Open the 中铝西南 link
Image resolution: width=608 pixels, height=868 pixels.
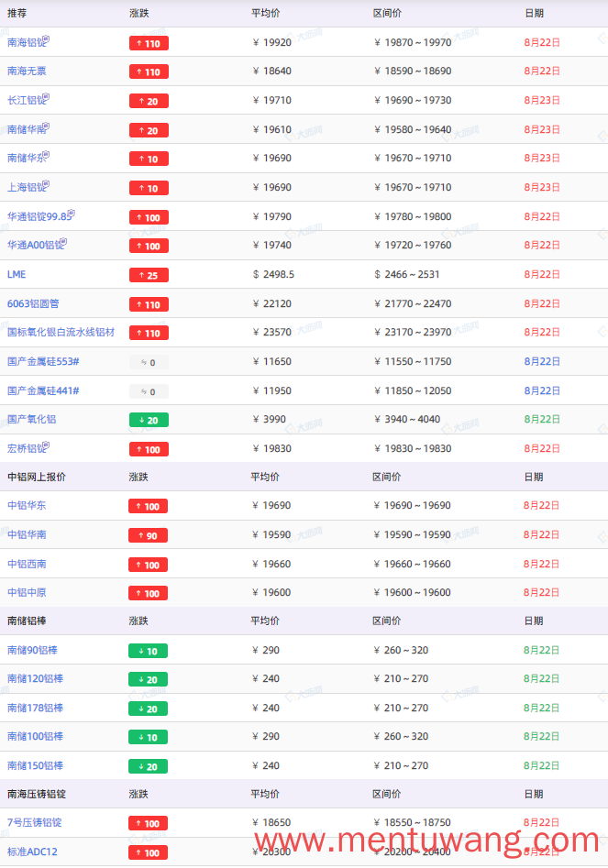click(27, 564)
